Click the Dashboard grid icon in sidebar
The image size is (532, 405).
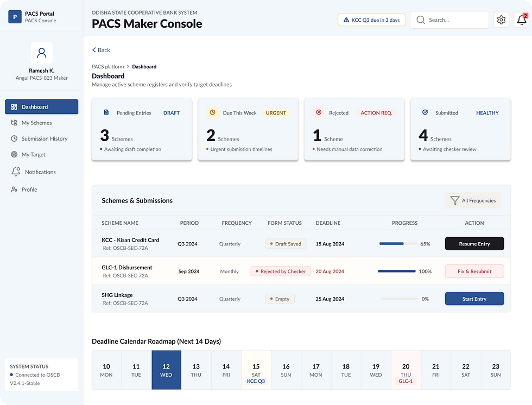pyautogui.click(x=14, y=107)
